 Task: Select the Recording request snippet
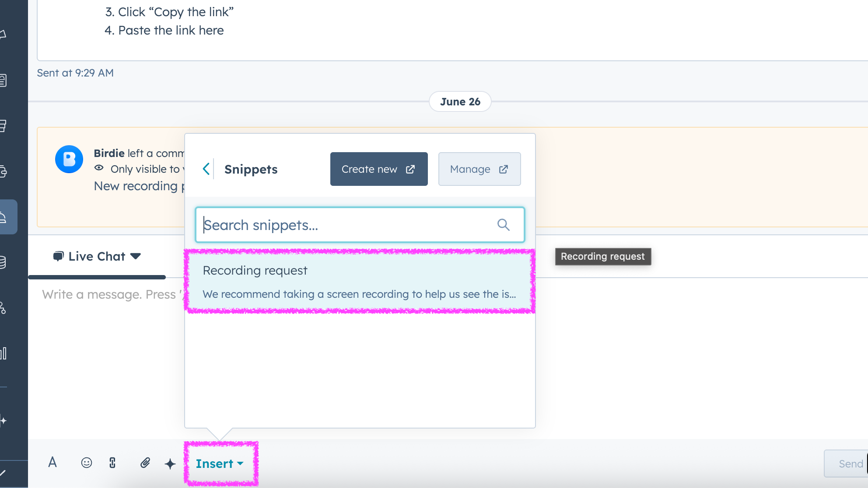pos(360,282)
